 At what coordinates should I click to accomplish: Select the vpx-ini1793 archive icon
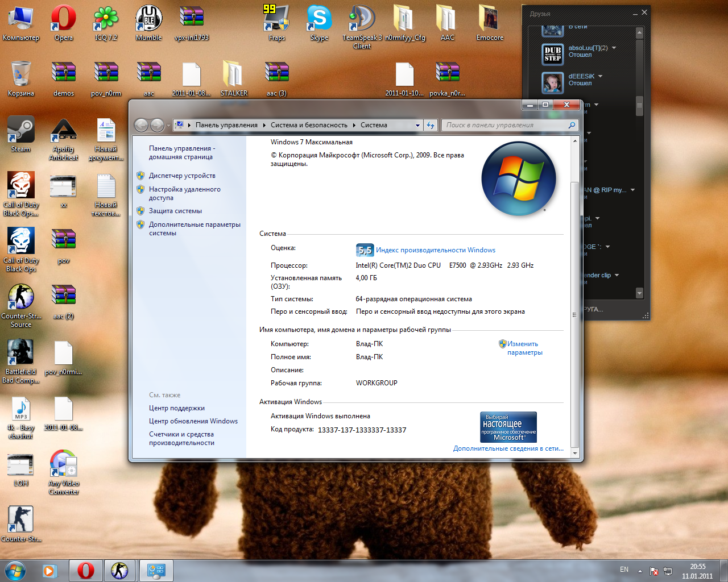pyautogui.click(x=192, y=23)
